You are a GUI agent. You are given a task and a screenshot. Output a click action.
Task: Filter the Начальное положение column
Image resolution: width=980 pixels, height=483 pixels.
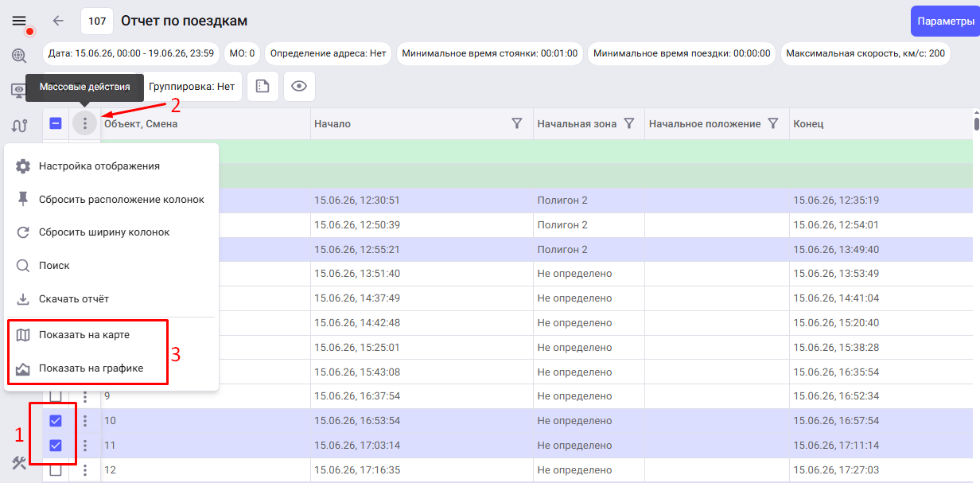click(772, 123)
